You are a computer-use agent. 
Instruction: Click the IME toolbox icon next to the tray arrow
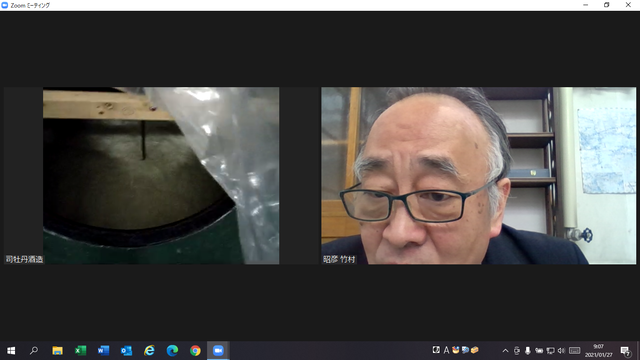(474, 350)
